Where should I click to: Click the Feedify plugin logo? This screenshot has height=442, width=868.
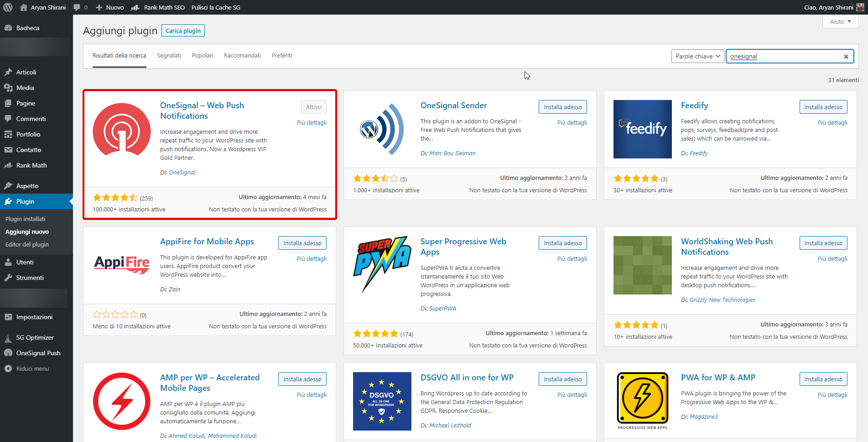(643, 129)
